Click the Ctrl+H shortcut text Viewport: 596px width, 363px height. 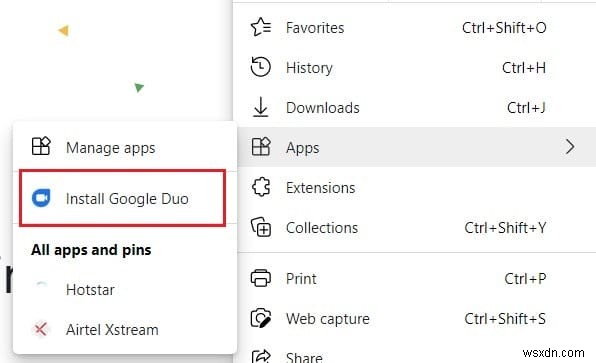point(524,68)
